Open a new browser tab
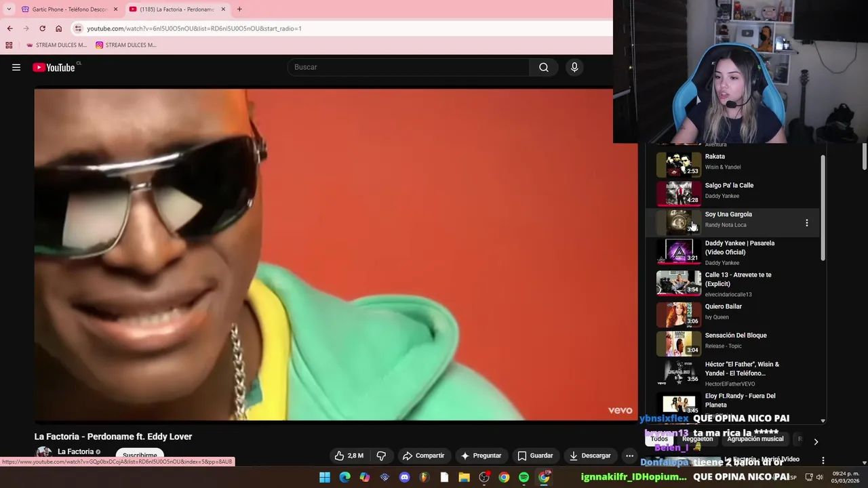 [239, 9]
